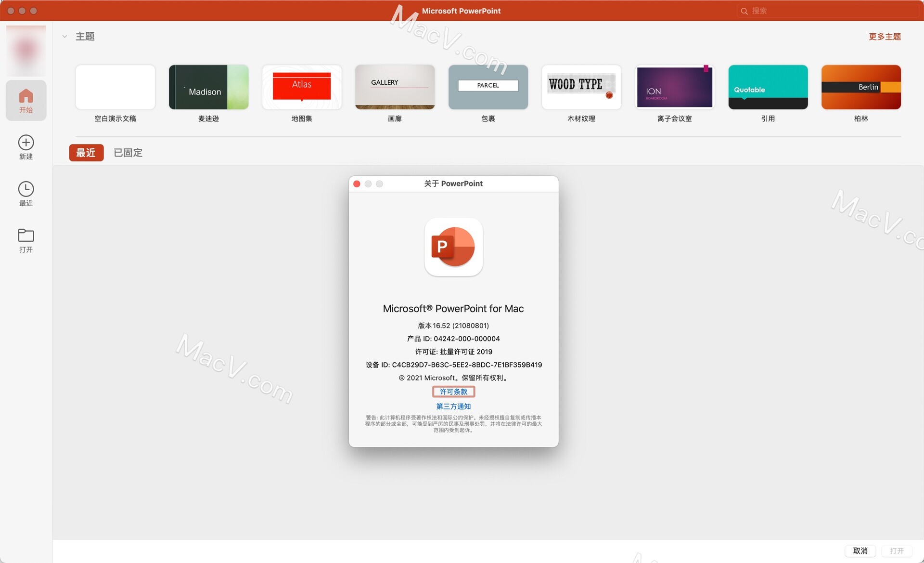Click the 许可证: 批量许可证 2019 text
The width and height of the screenshot is (924, 563).
click(x=453, y=352)
